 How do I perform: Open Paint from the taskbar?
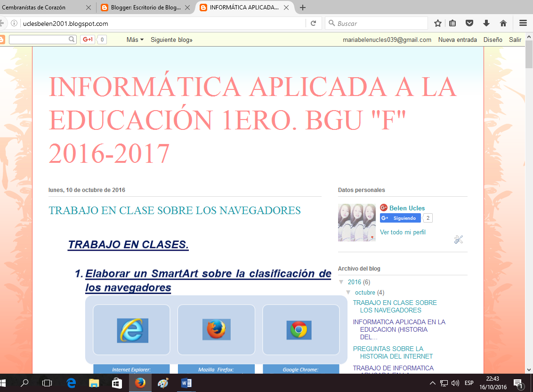(163, 383)
